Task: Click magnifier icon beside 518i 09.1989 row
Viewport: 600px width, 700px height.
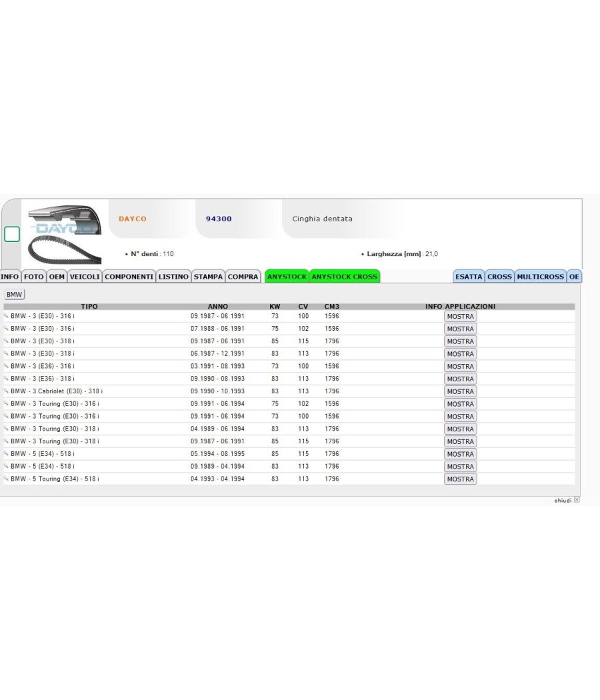Action: [x=6, y=466]
